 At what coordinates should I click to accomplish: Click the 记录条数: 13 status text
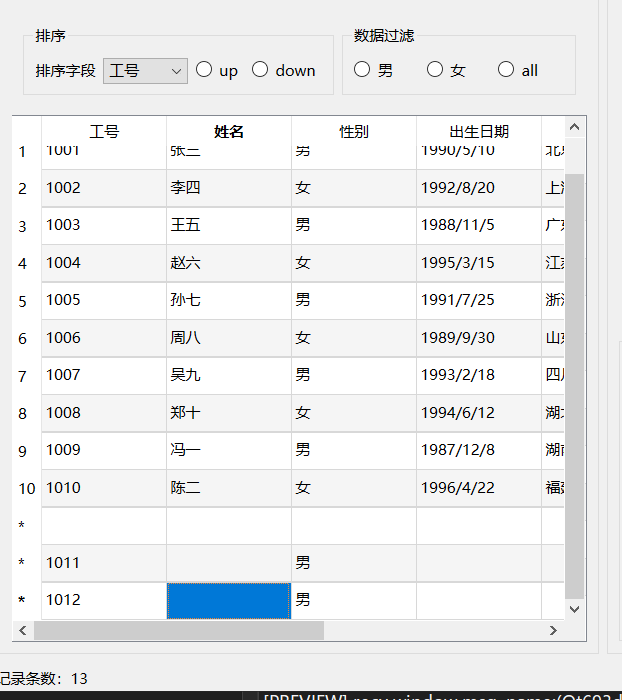pyautogui.click(x=44, y=679)
